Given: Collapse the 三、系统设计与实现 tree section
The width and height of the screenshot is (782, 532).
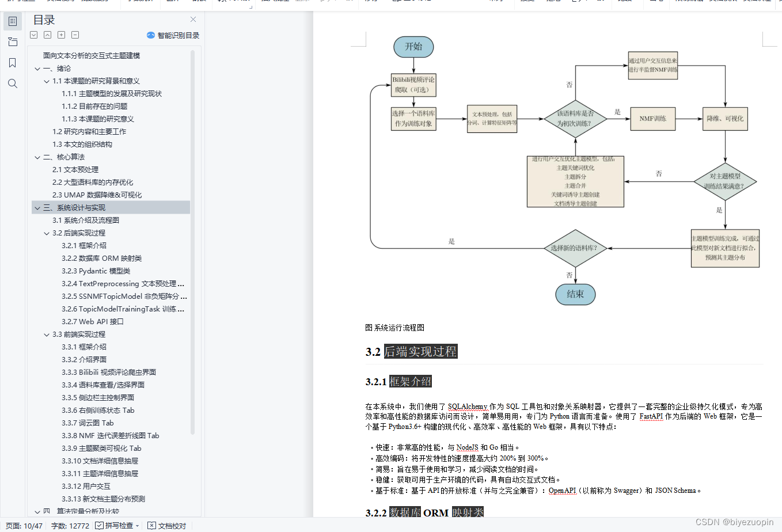Looking at the screenshot, I should 37,207.
